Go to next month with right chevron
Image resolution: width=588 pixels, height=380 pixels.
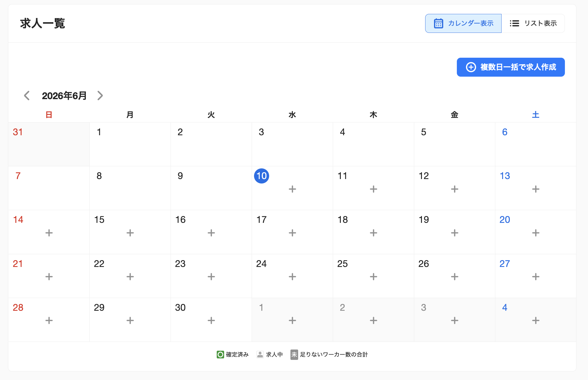pos(100,96)
